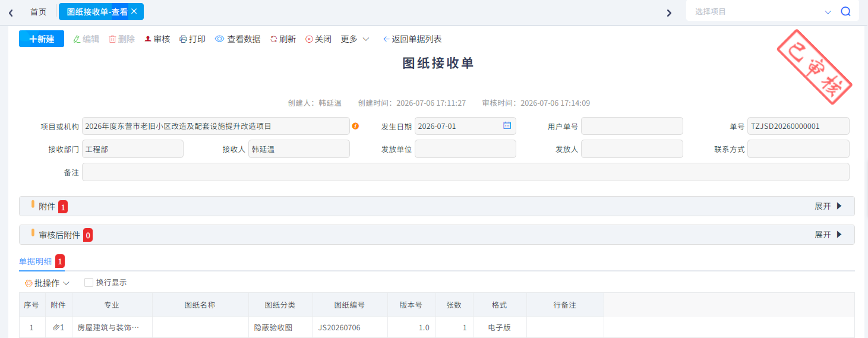The height and width of the screenshot is (338, 868).
Task: Print the document with 打印
Action: pyautogui.click(x=192, y=39)
